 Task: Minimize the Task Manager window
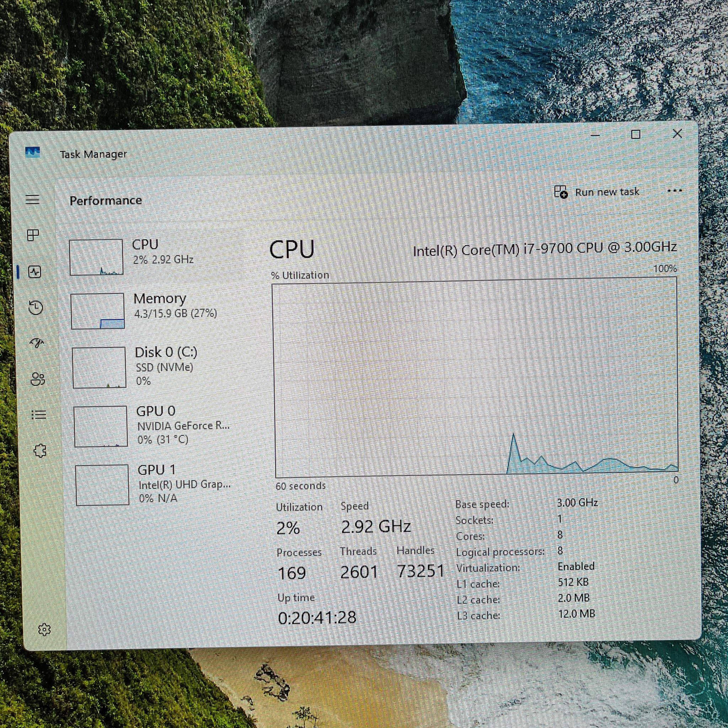tap(595, 135)
